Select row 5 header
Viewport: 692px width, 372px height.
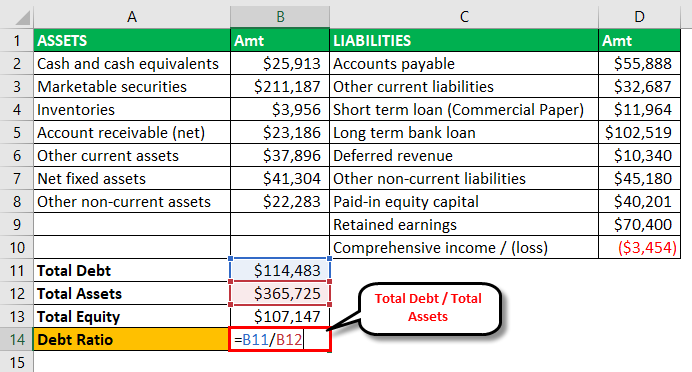tap(17, 132)
